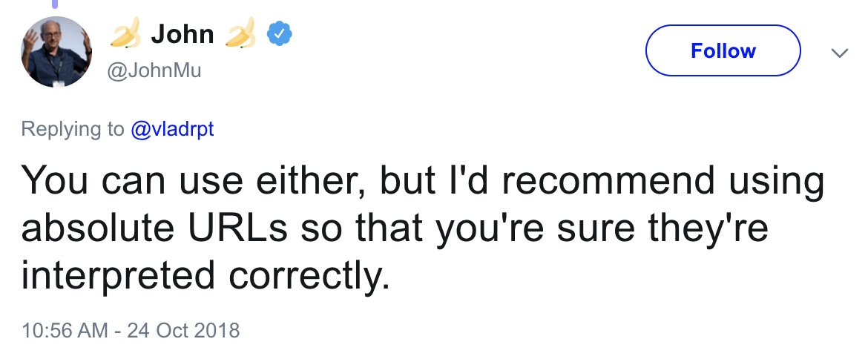868x359 pixels.
Task: Click the word "correctly" in the tweet
Action: 309,277
